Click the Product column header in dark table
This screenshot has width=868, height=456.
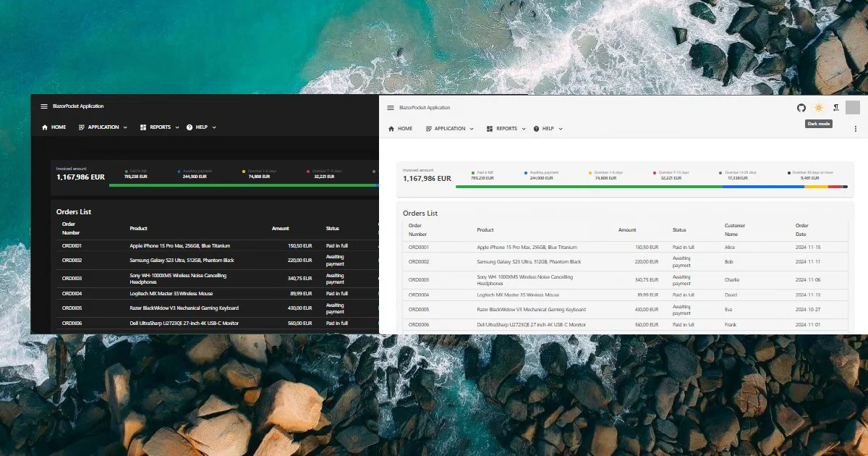pos(138,229)
